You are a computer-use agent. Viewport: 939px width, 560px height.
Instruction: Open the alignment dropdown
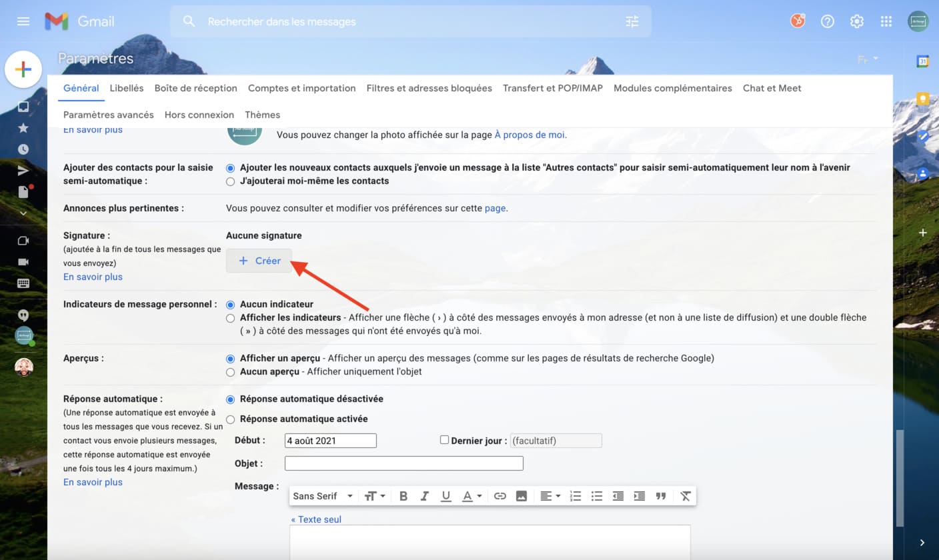pyautogui.click(x=550, y=496)
